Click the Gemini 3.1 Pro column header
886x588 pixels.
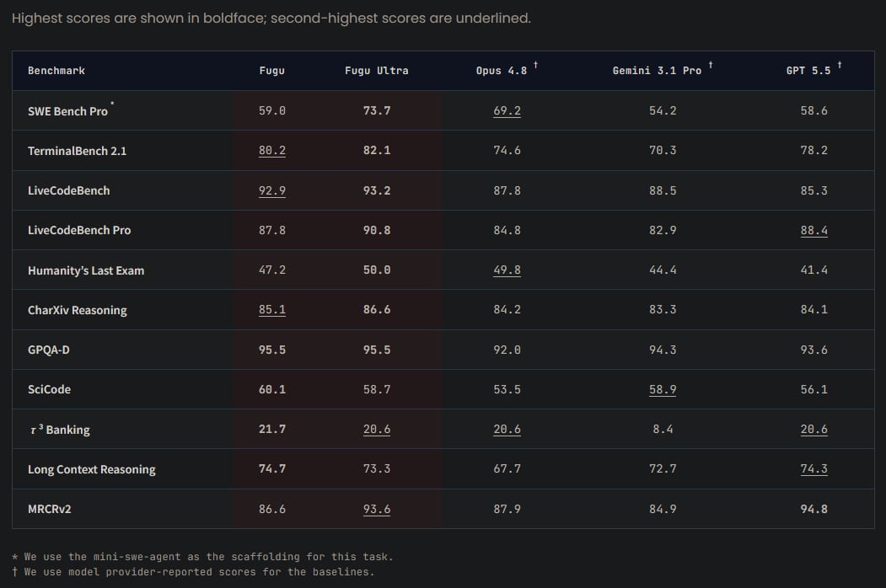pyautogui.click(x=657, y=71)
